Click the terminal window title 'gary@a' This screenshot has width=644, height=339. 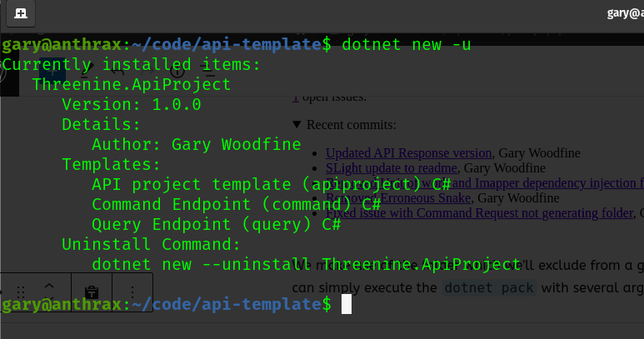(625, 13)
